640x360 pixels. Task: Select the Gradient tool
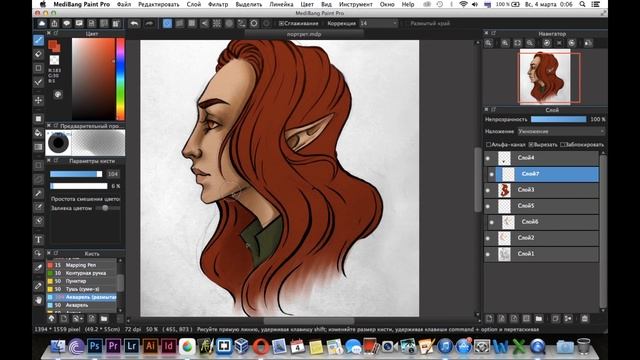(x=38, y=147)
